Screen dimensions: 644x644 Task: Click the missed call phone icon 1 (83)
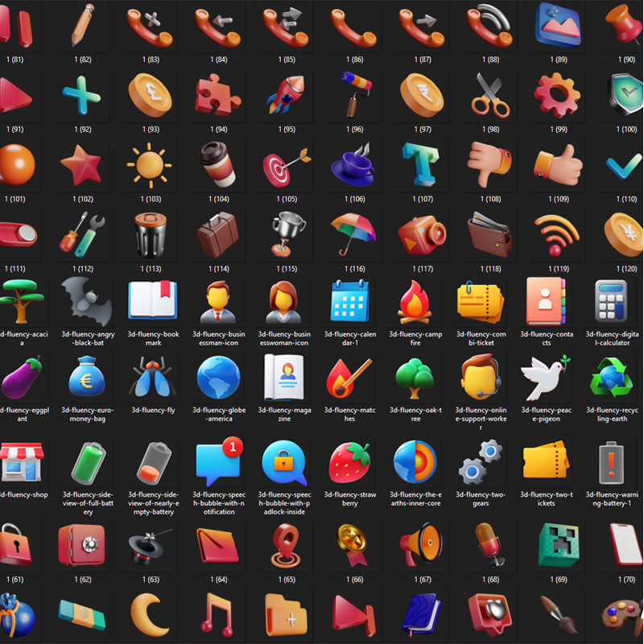pyautogui.click(x=151, y=27)
